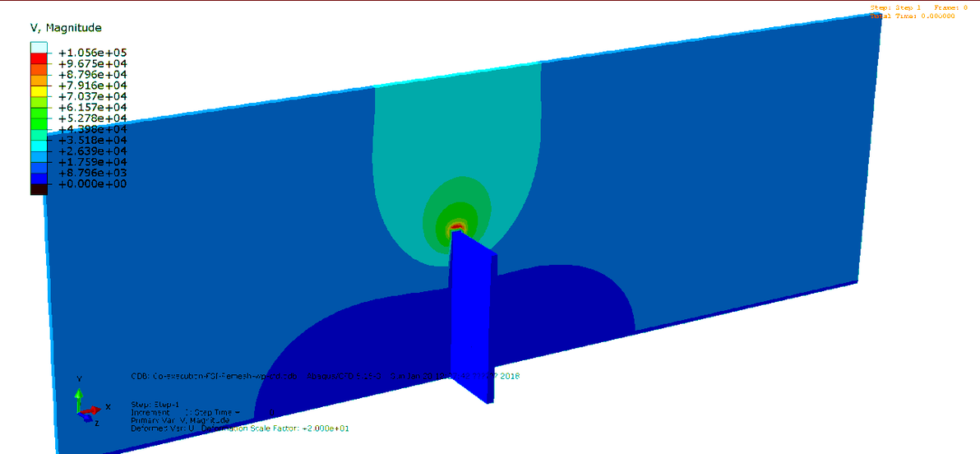Select the red X axis arrow of triad
The image size is (980, 454).
90,410
